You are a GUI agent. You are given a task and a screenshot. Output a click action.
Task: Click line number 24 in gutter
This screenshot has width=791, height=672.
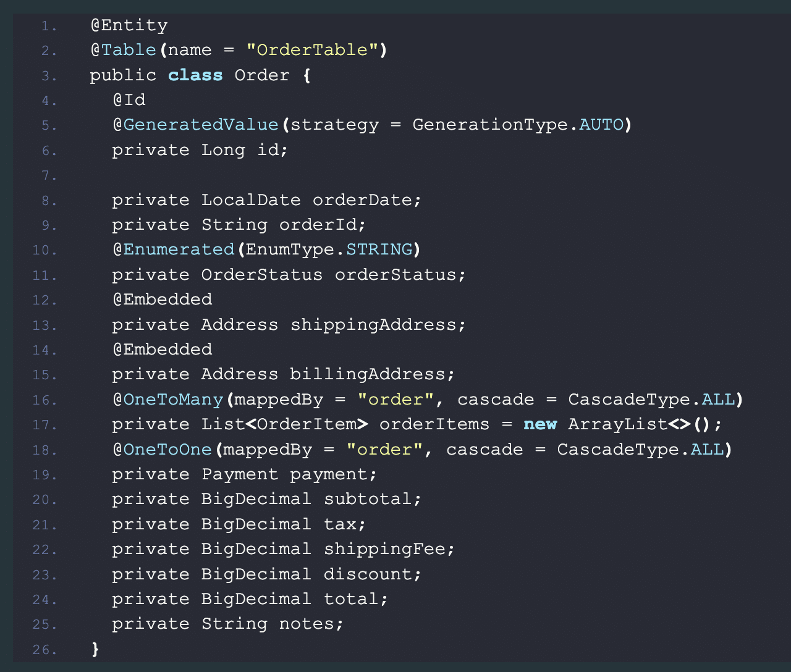tap(45, 600)
